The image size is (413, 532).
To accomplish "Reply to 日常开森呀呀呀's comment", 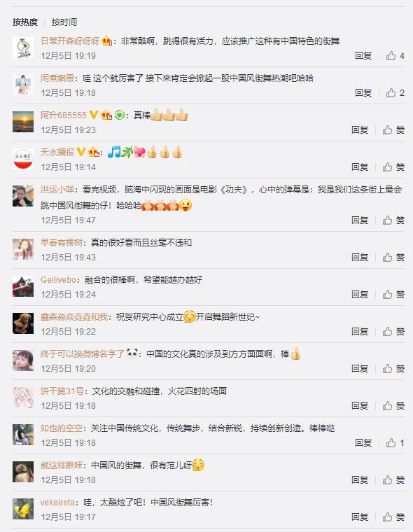I will pos(363,55).
